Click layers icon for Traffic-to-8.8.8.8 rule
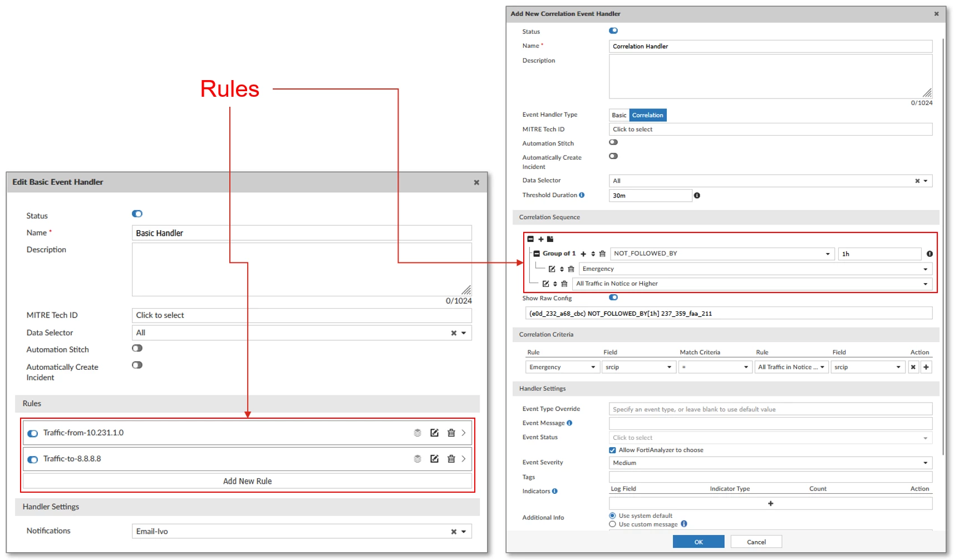This screenshot has height=560, width=954. [417, 459]
